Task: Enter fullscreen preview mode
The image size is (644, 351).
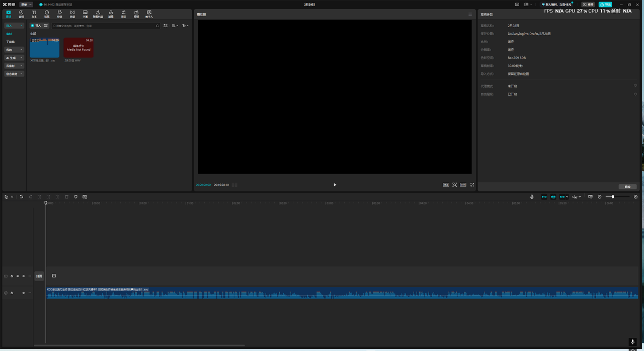Action: click(472, 185)
